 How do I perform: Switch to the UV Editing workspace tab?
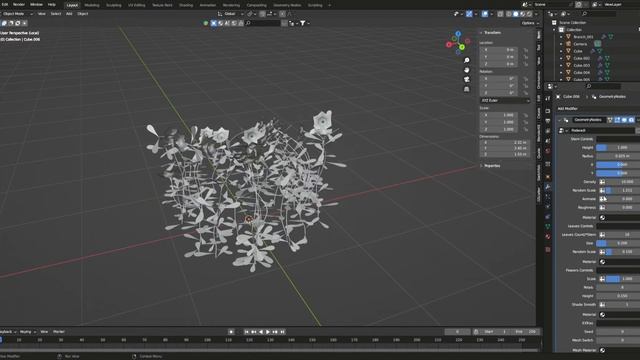137,5
